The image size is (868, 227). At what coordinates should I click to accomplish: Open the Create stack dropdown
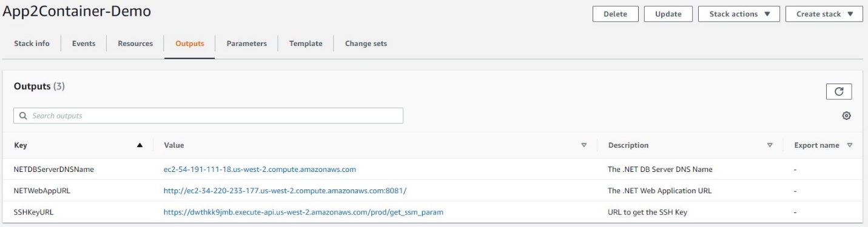click(x=824, y=15)
